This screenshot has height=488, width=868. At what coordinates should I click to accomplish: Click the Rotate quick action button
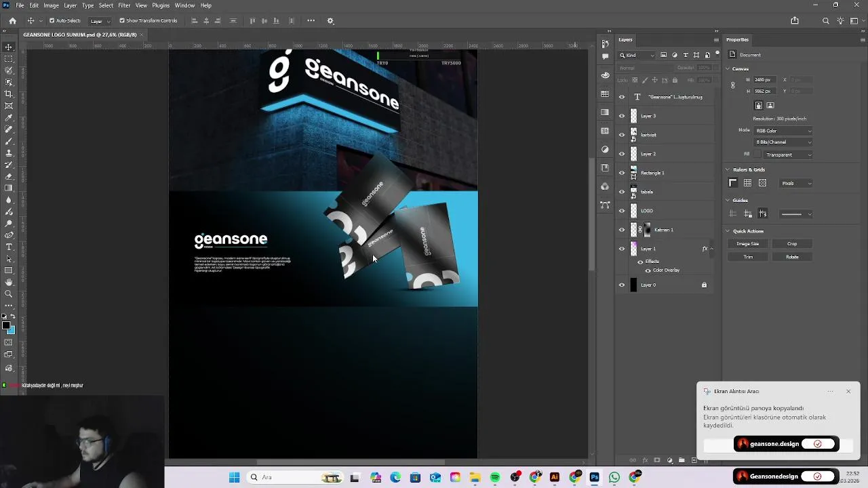point(792,257)
